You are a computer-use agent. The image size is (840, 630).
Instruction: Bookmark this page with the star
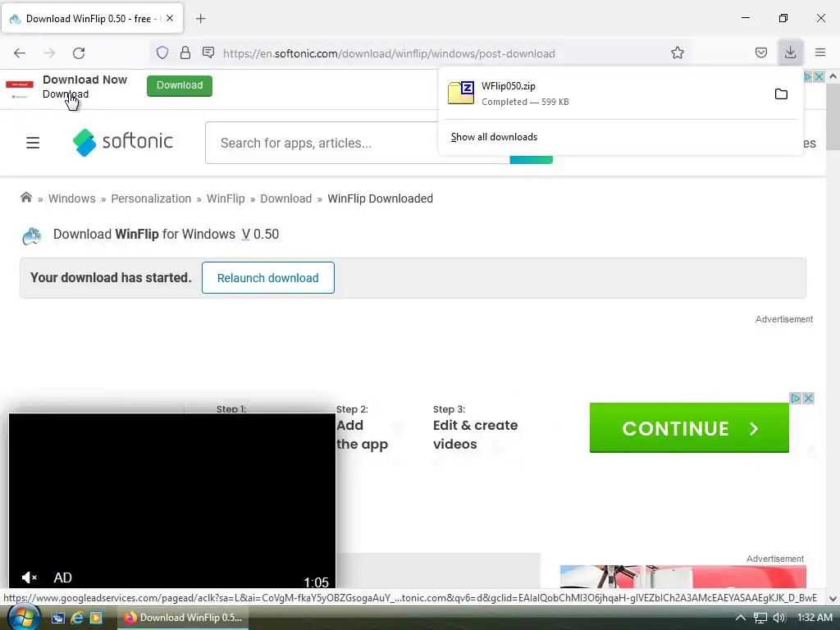pos(677,52)
